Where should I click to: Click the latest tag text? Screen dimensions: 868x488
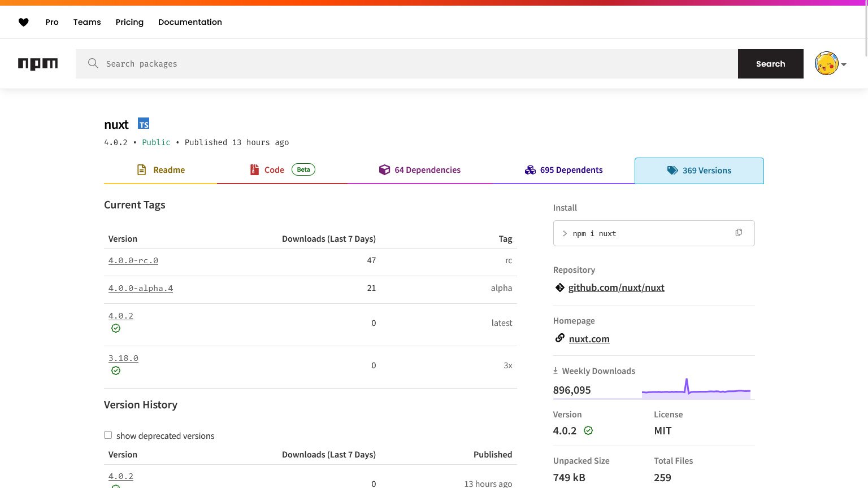coord(502,323)
